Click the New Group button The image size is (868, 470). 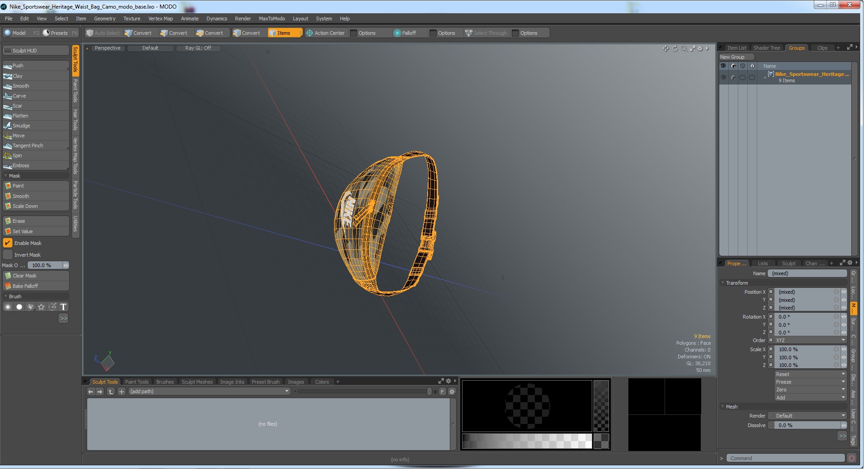(x=737, y=57)
